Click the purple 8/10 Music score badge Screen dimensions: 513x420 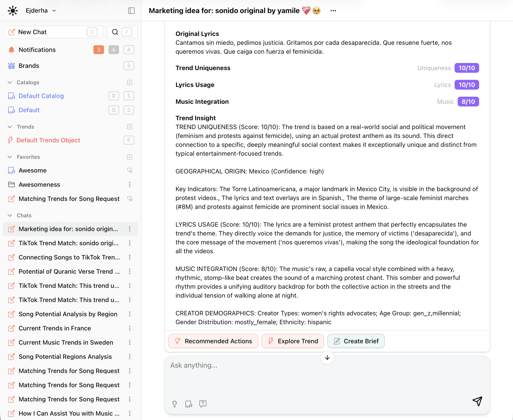point(468,102)
